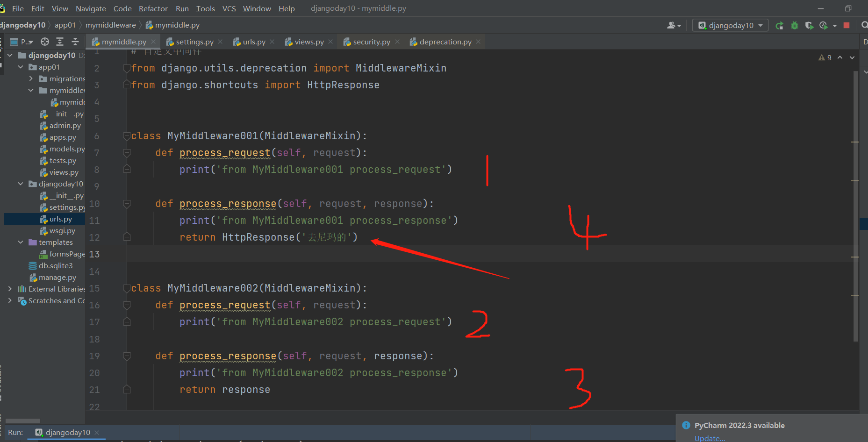868x442 pixels.
Task: Expand Scratches and Consoles node
Action: pos(10,300)
